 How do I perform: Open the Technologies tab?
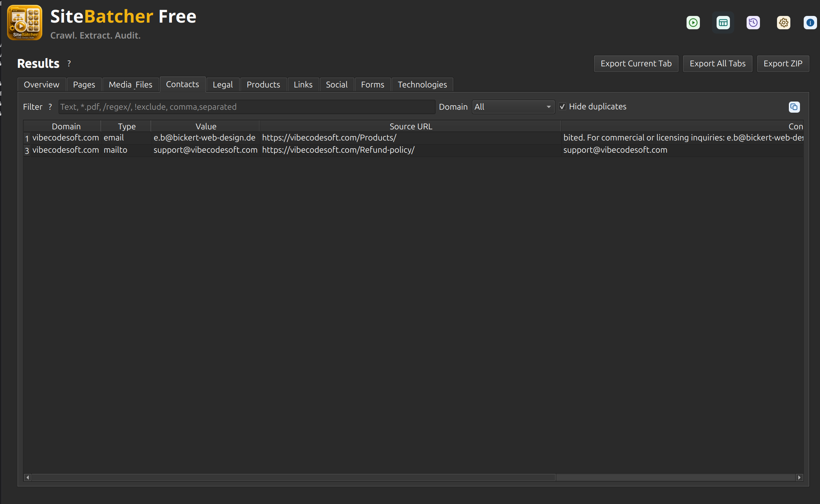pyautogui.click(x=422, y=84)
